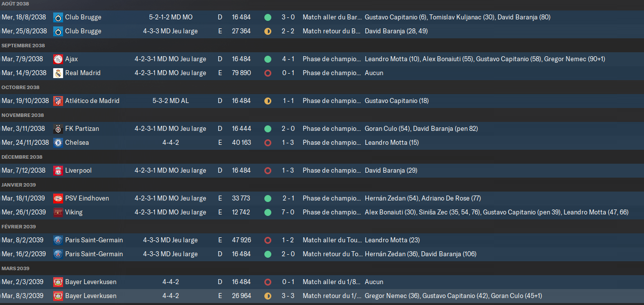The width and height of the screenshot is (644, 305).
Task: Open the Paris Saint-Germain link on 8/2/2039
Action: 94,240
